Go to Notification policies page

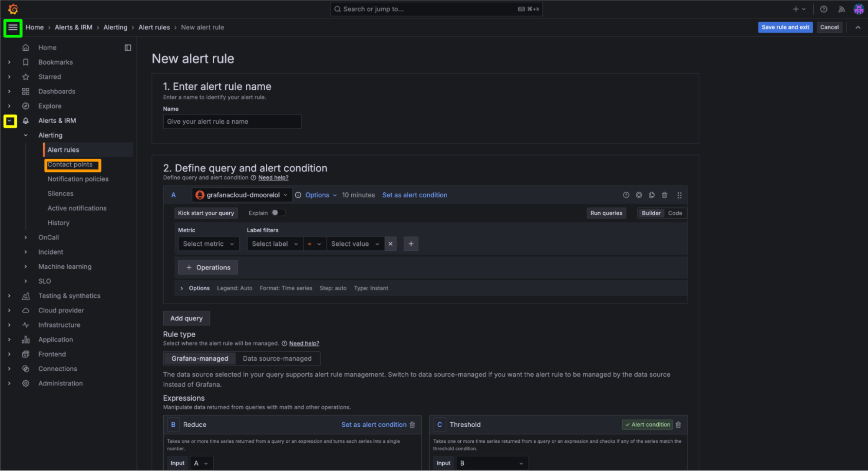78,179
